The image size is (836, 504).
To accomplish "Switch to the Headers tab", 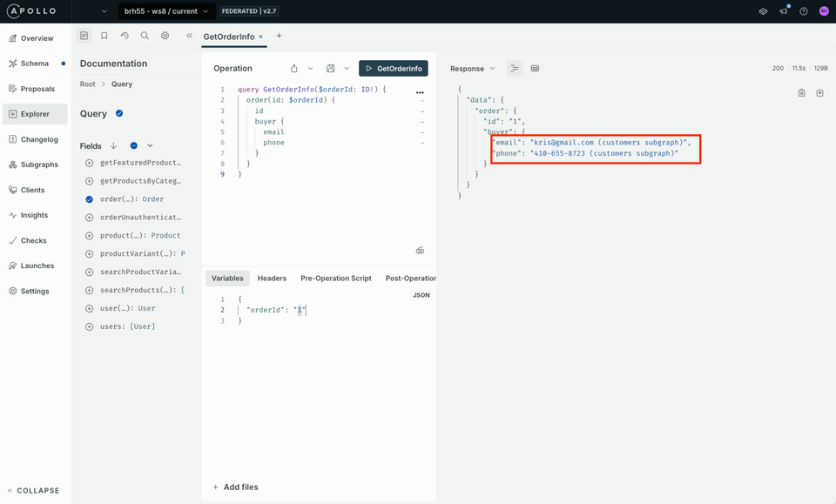I will click(272, 278).
